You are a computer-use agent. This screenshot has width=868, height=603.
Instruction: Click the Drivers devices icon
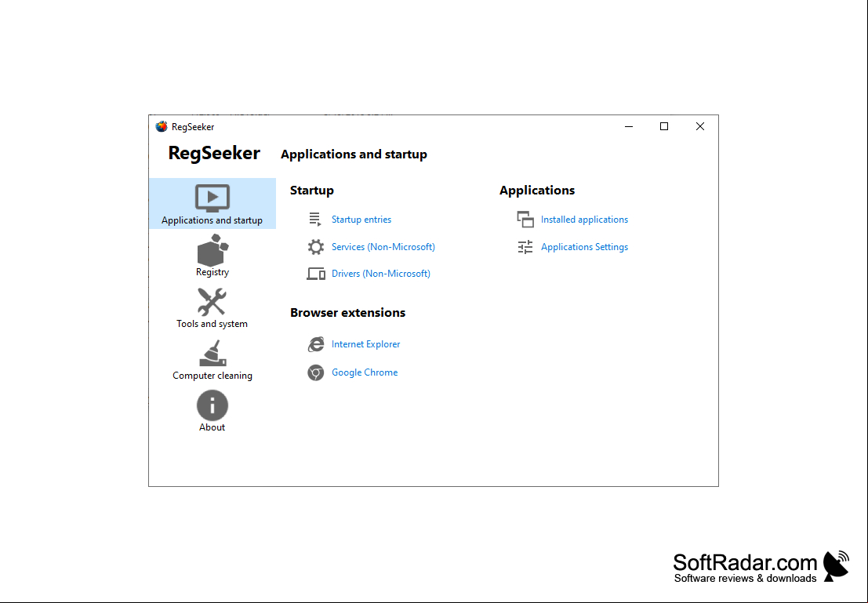(315, 274)
